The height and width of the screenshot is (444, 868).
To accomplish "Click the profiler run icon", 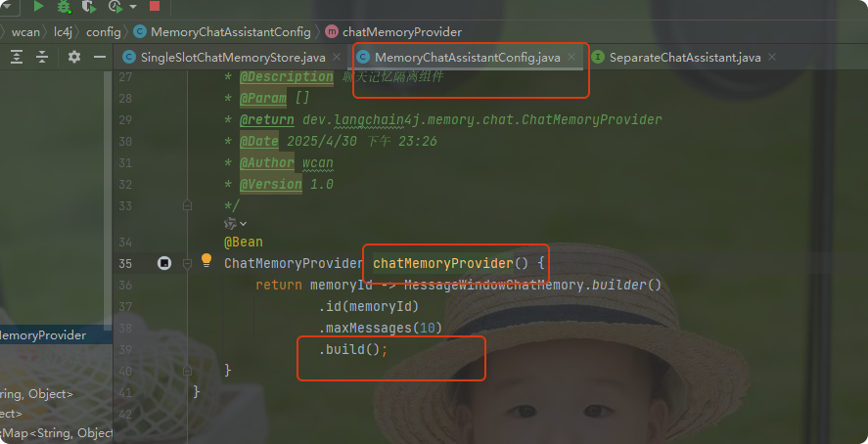I will click(115, 6).
